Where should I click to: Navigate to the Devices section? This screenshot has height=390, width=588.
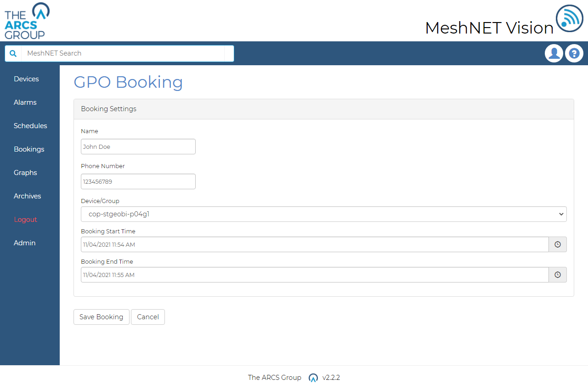click(x=27, y=79)
